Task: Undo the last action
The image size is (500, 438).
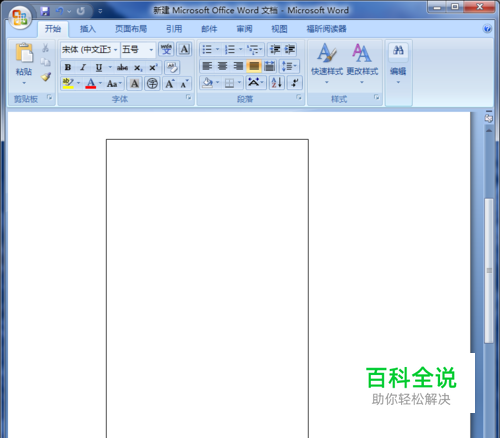Action: [60, 11]
